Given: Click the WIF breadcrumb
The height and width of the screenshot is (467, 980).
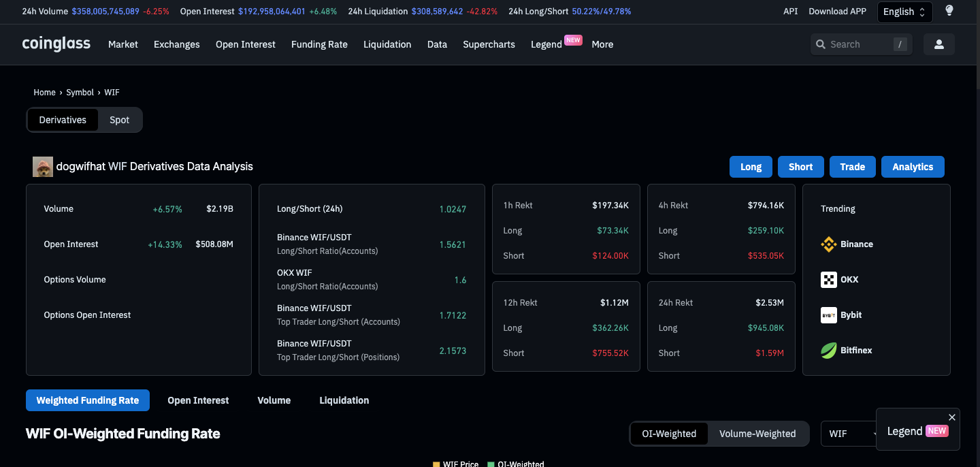Looking at the screenshot, I should (x=112, y=92).
